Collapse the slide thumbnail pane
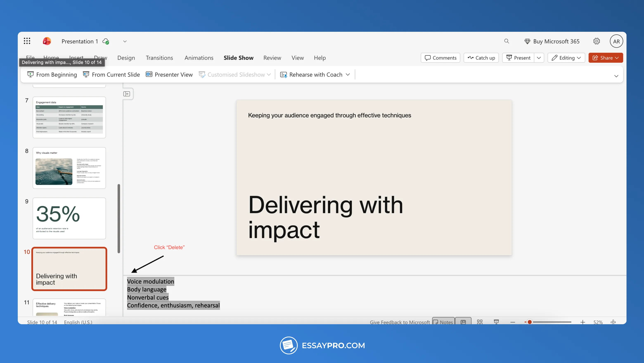The image size is (644, 363). (127, 94)
